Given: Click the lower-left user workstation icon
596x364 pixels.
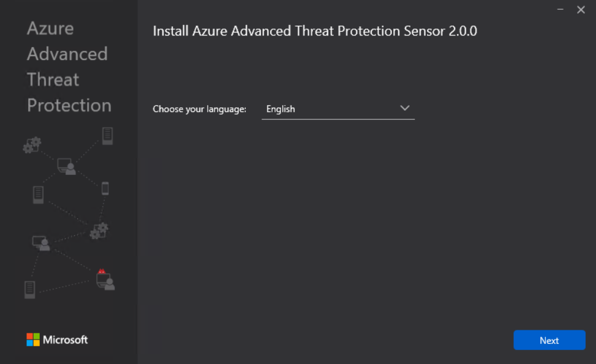Looking at the screenshot, I should (41, 243).
